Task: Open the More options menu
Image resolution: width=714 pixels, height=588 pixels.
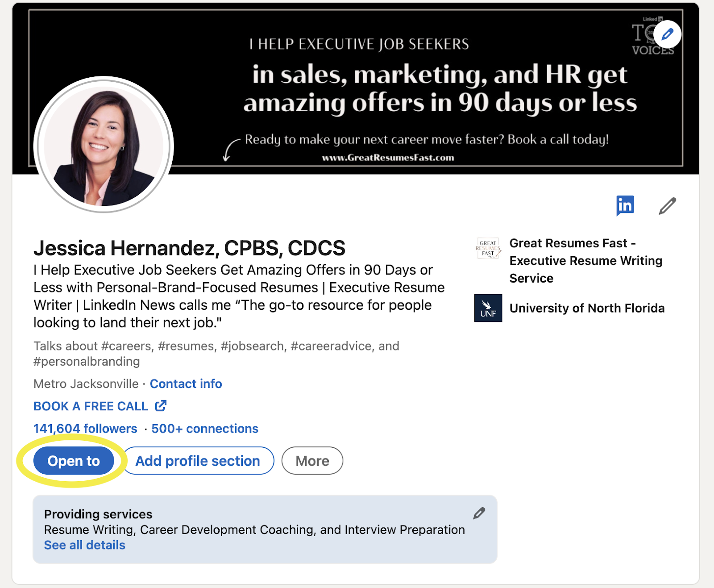Action: [312, 461]
